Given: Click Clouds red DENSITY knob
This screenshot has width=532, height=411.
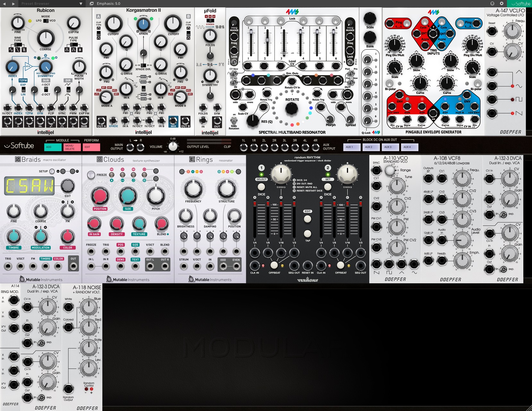Looking at the screenshot, I should 116,224.
